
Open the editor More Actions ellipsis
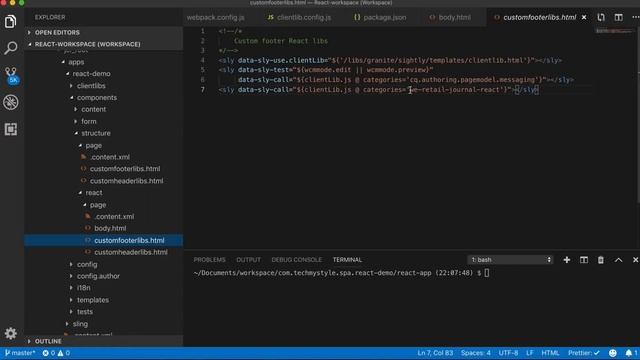pos(635,17)
